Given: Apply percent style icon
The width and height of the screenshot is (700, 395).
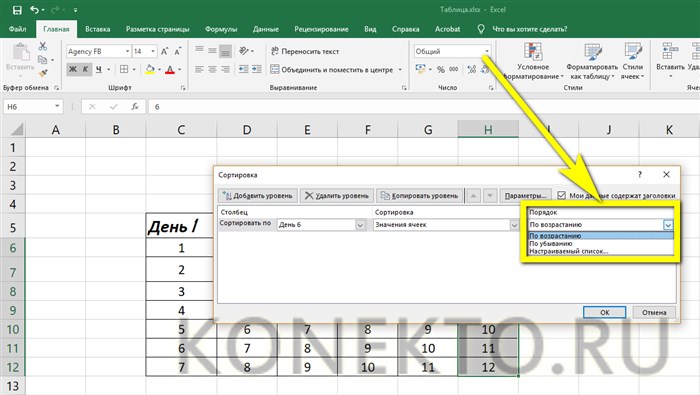Looking at the screenshot, I should point(441,69).
